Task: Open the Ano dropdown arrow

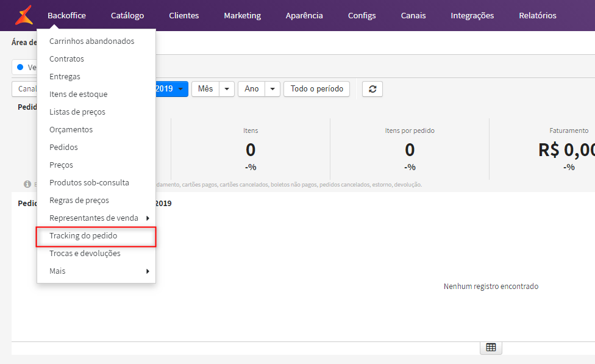Action: 273,89
